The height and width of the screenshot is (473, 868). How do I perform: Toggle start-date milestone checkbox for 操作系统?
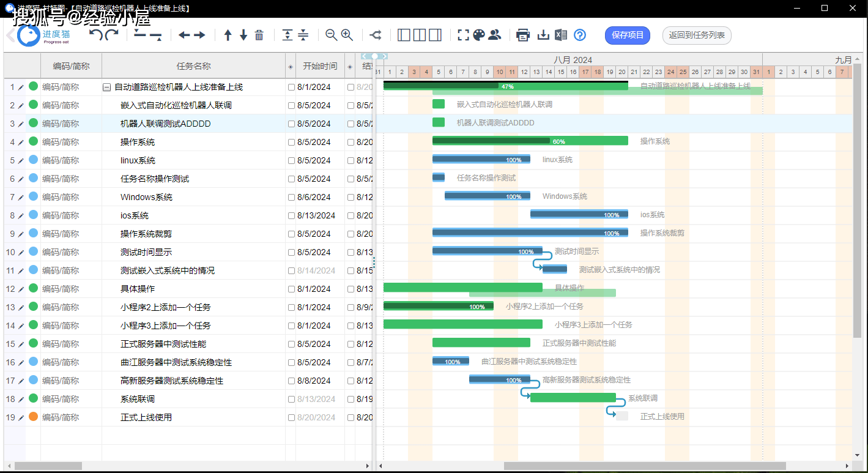click(291, 142)
